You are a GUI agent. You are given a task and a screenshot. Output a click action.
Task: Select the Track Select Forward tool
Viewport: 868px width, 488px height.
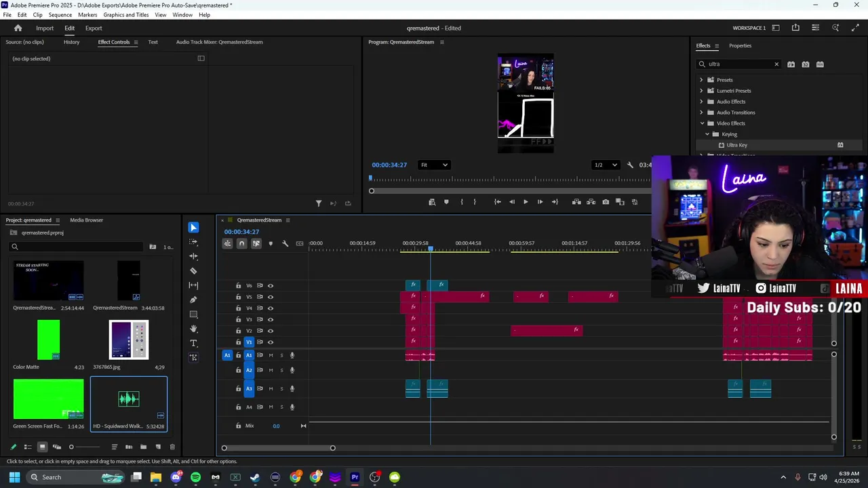tap(193, 242)
